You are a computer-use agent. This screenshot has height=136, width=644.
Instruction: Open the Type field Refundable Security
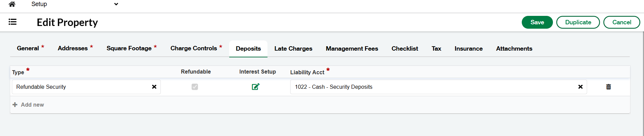point(86,87)
